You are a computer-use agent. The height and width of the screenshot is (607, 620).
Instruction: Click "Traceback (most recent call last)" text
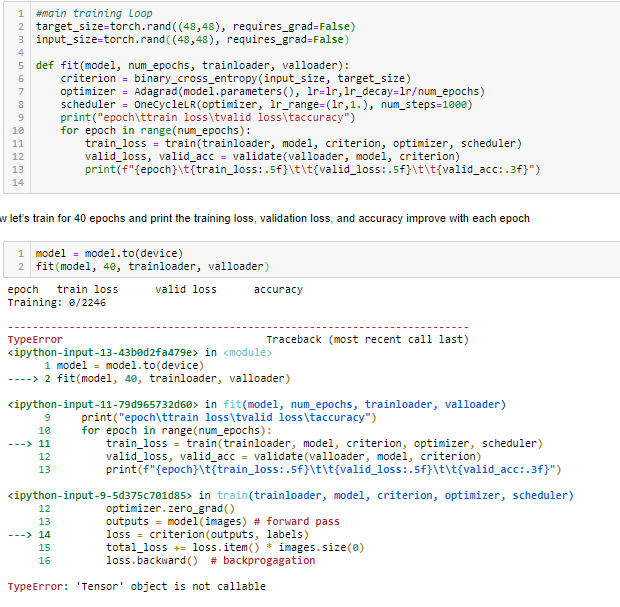367,340
